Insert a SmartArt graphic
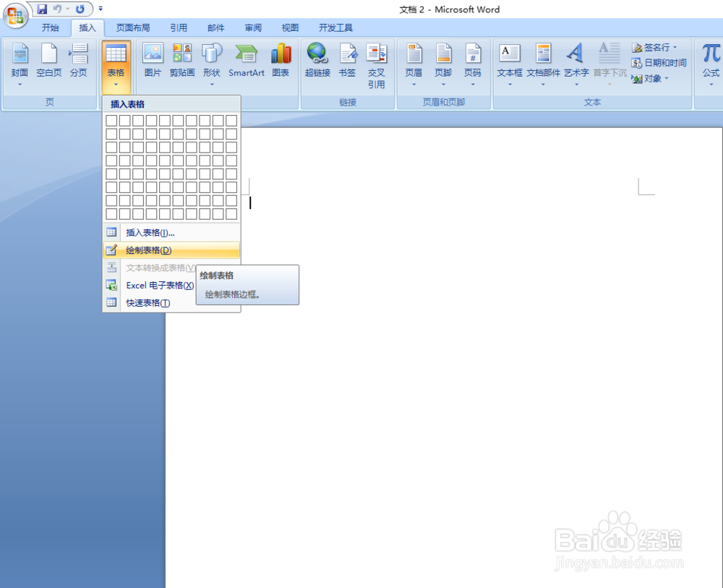The width and height of the screenshot is (723, 588). [247, 60]
